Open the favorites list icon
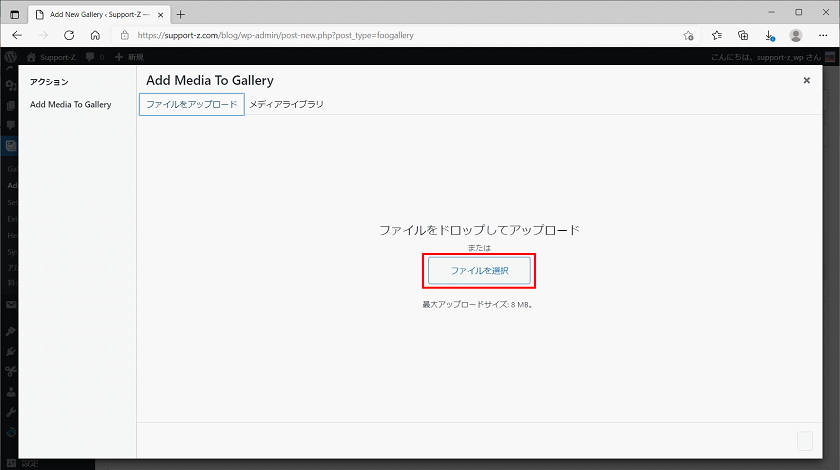This screenshot has width=840, height=470. click(x=716, y=35)
